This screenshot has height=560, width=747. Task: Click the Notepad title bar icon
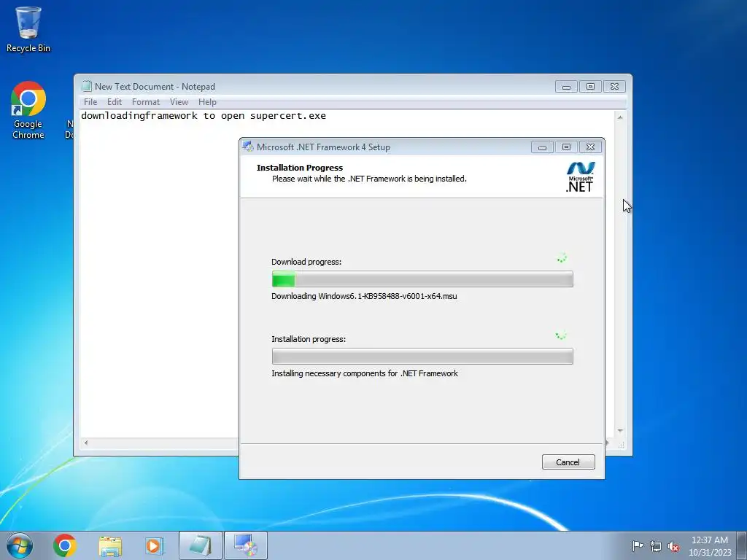point(86,86)
